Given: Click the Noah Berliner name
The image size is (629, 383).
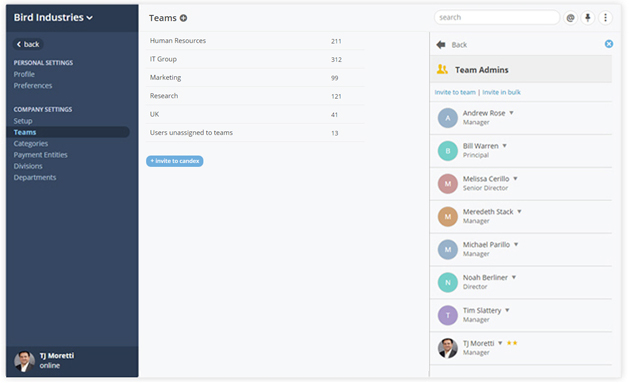Looking at the screenshot, I should tap(485, 278).
